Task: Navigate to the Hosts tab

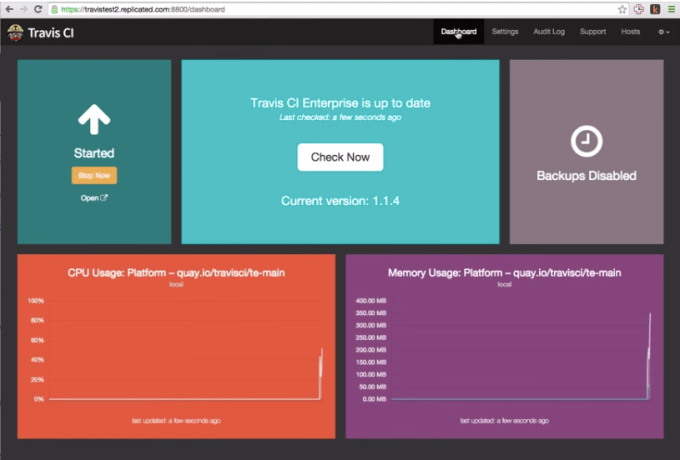Action: tap(630, 32)
